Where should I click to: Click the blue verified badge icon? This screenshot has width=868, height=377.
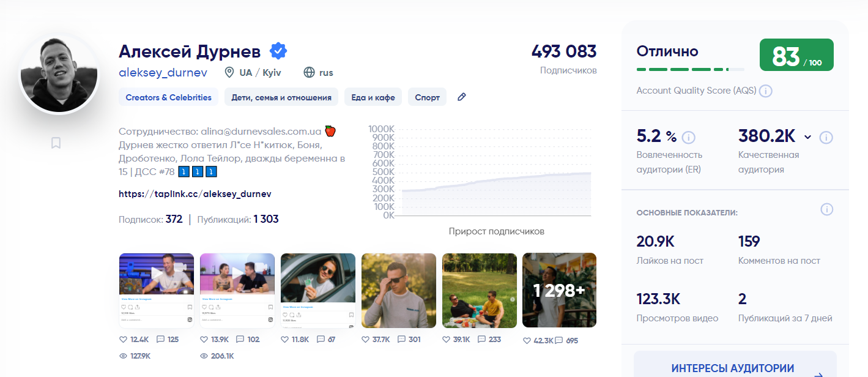pyautogui.click(x=279, y=51)
